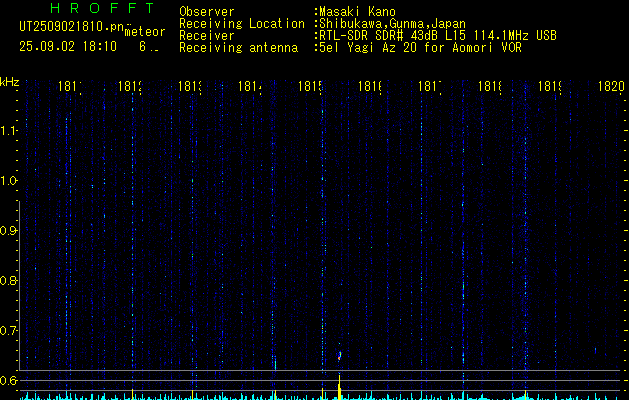Select the file name UT2509021810.pn

coord(72,27)
